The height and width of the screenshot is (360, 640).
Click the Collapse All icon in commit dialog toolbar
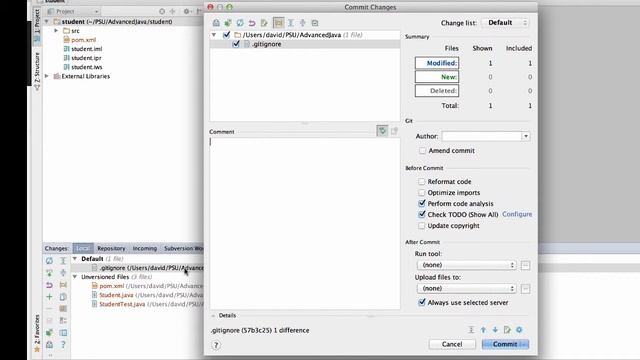tap(302, 23)
